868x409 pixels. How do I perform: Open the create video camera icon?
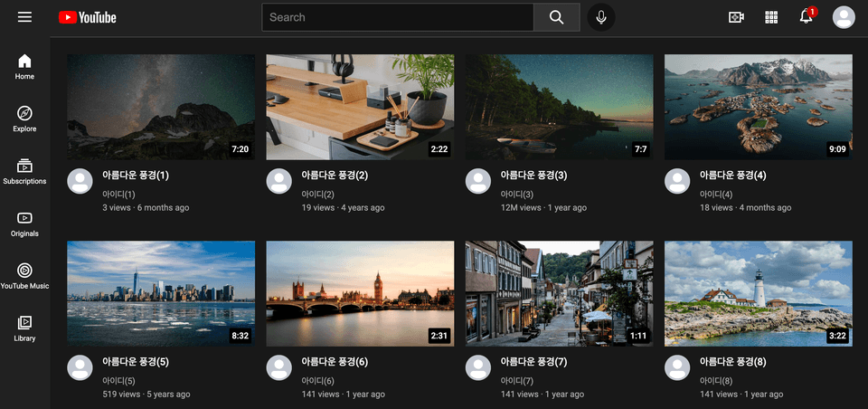coord(736,17)
